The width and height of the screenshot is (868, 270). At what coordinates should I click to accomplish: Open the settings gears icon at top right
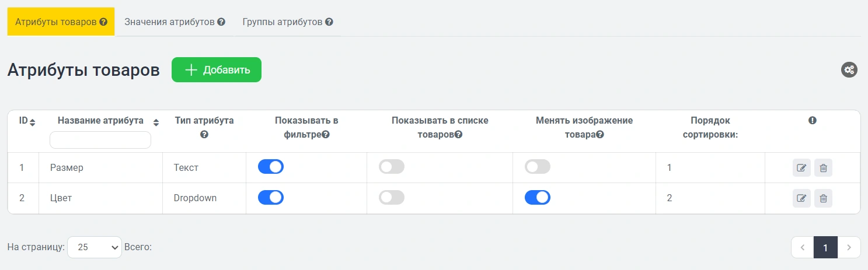849,70
